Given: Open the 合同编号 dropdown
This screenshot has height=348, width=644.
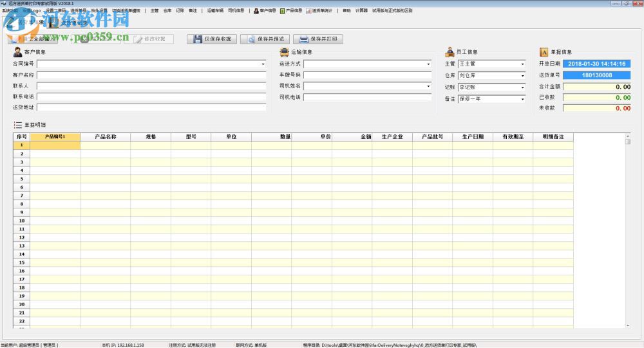Looking at the screenshot, I should click(x=263, y=64).
